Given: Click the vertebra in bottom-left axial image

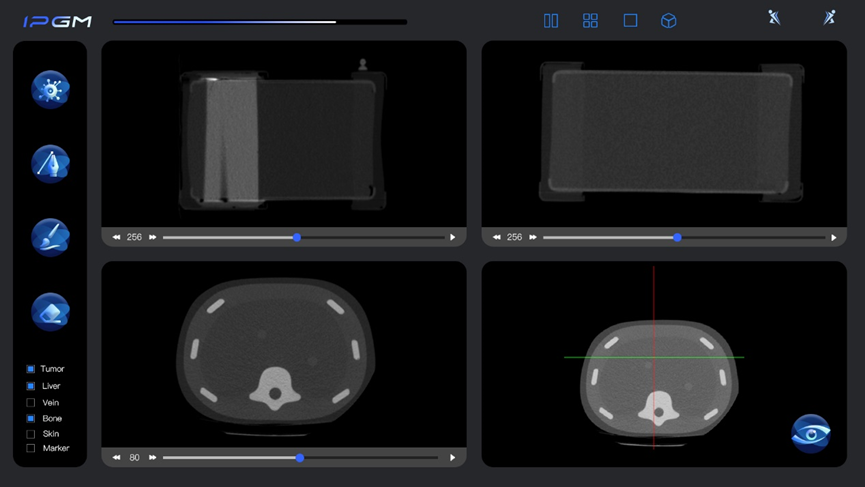Looking at the screenshot, I should 275,389.
